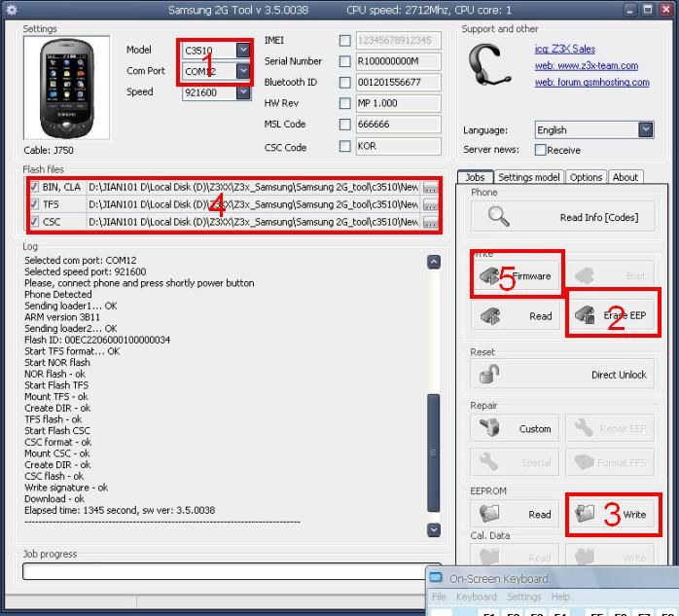The width and height of the screenshot is (679, 616).
Task: Click the disabled Special repair button
Action: [x=515, y=462]
